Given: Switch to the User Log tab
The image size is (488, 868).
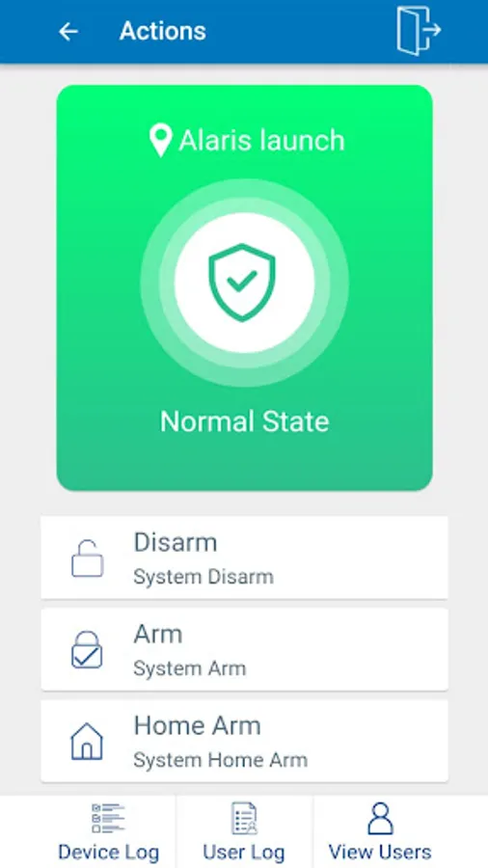Looking at the screenshot, I should pyautogui.click(x=244, y=832).
